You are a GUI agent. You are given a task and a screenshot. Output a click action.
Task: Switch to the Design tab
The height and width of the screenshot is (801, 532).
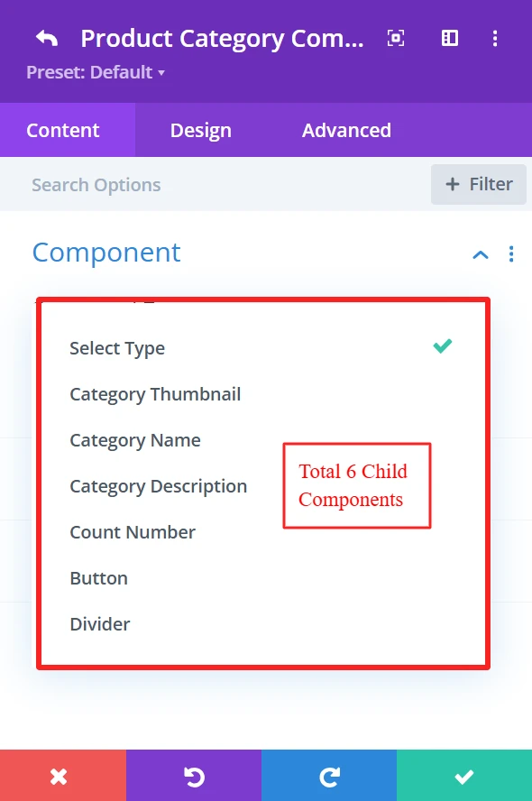[201, 130]
